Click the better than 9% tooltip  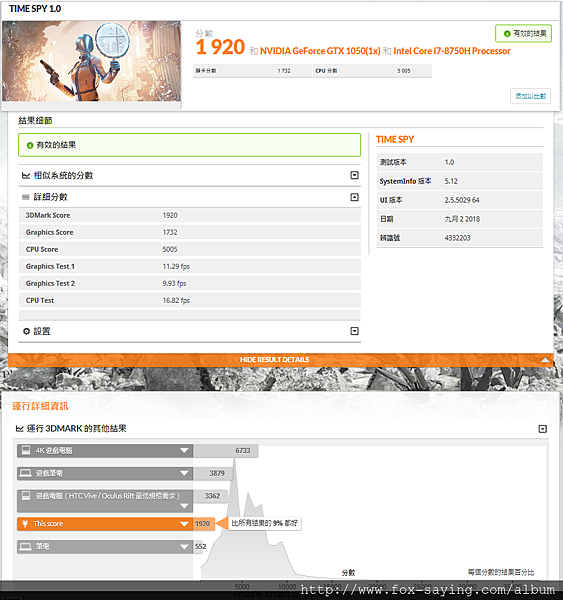pos(264,523)
